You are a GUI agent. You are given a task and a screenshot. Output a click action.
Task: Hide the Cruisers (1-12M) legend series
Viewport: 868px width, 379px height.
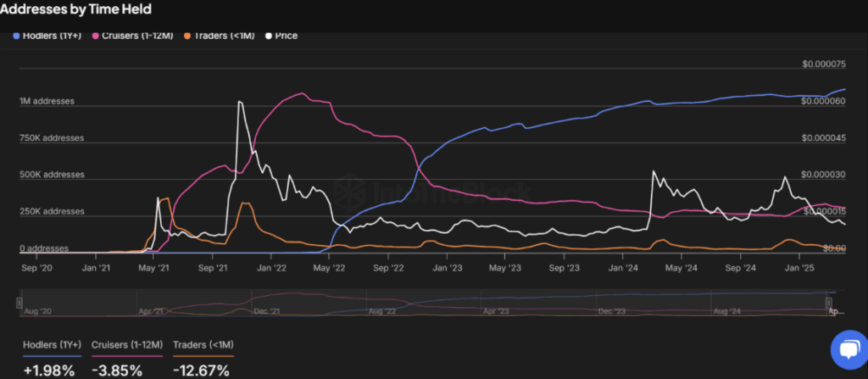pyautogui.click(x=140, y=36)
